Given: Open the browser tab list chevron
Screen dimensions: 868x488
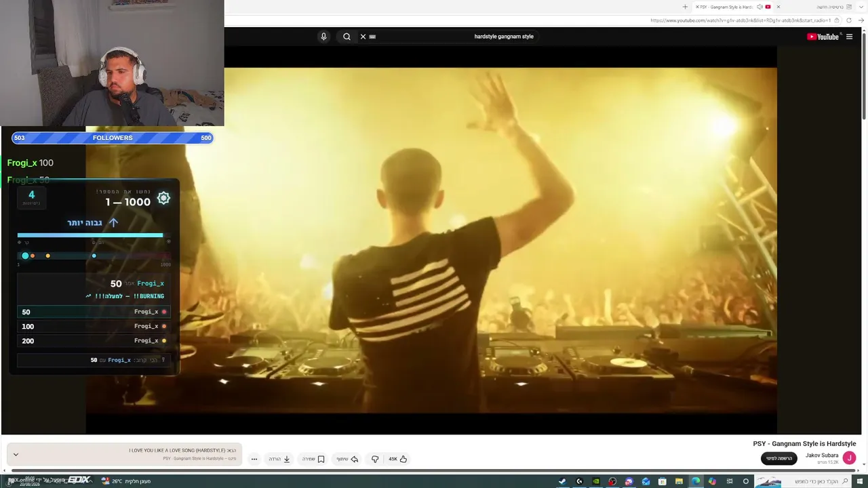Looking at the screenshot, I should click(861, 7).
